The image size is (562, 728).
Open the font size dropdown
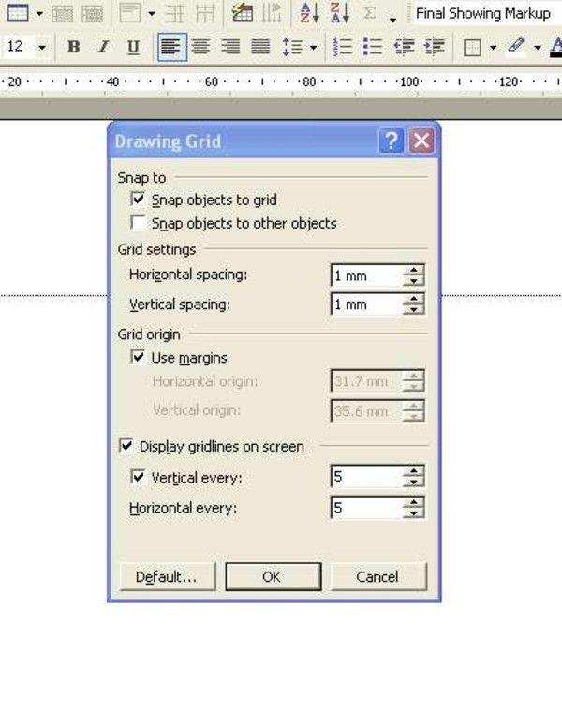[42, 47]
